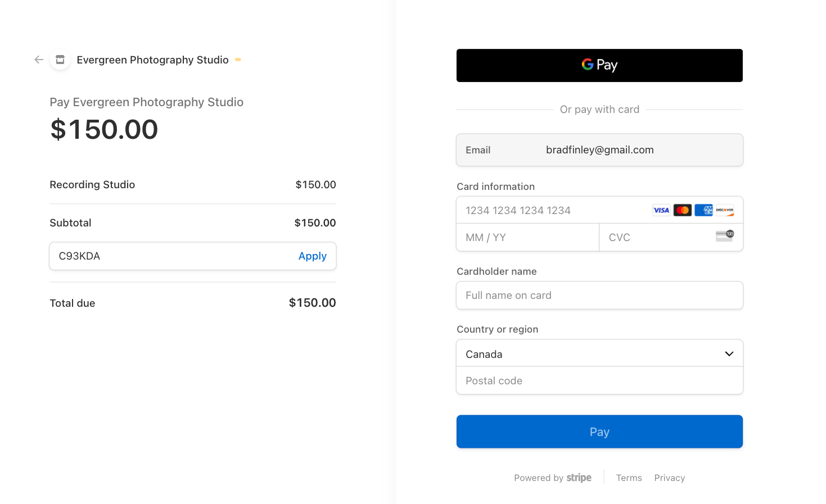
Task: Click the yellow test mode badge
Action: tap(238, 60)
